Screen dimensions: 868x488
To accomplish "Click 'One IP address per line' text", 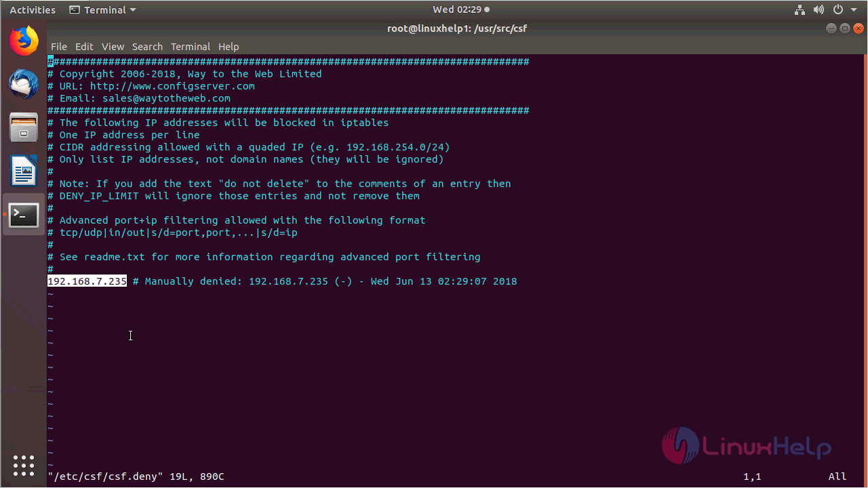I will coord(130,135).
